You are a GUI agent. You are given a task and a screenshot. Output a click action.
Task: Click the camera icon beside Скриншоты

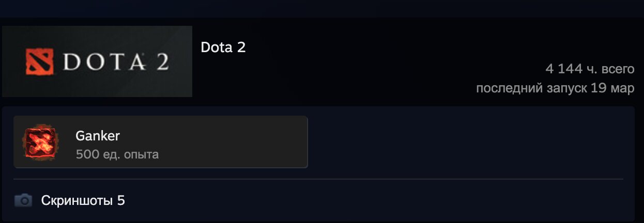(23, 200)
